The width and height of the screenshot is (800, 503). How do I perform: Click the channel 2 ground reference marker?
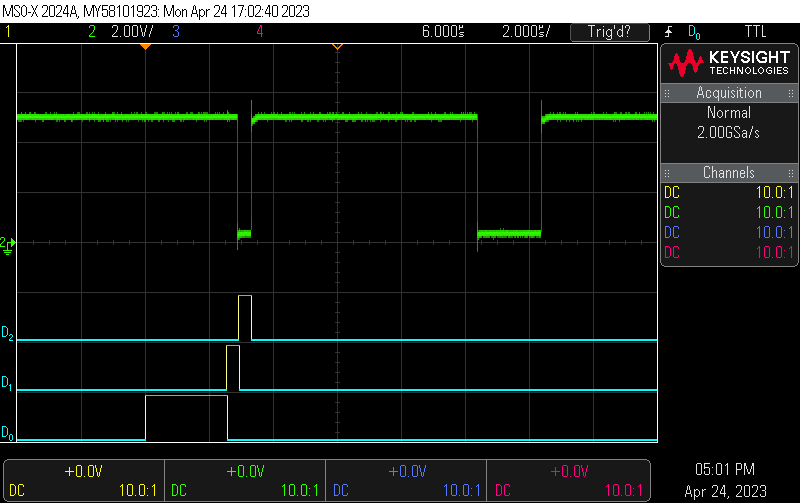pyautogui.click(x=7, y=245)
